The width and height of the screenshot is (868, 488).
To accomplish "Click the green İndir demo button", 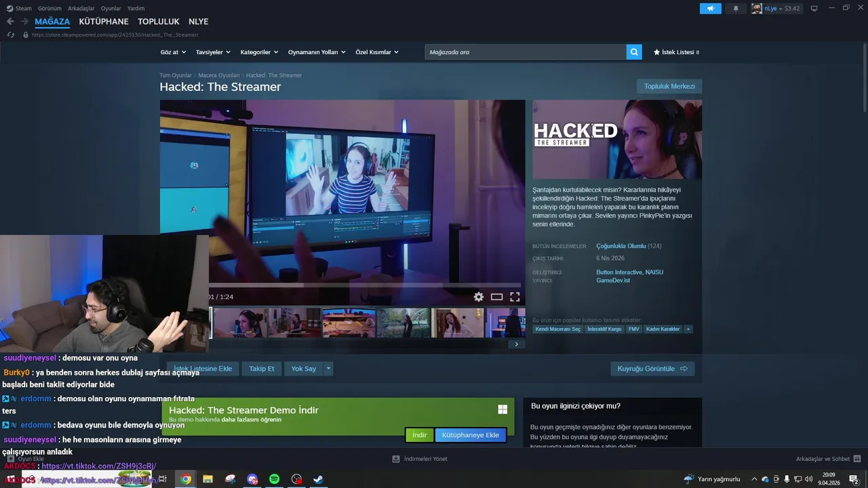I will [x=420, y=435].
